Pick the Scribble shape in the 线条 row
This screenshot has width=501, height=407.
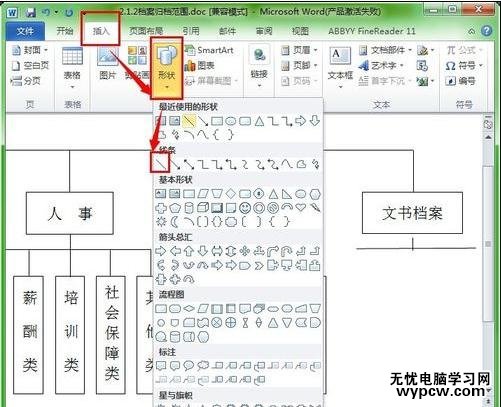(315, 164)
